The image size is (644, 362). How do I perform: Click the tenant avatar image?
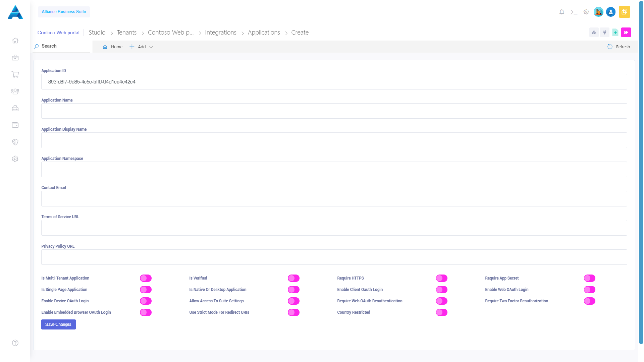click(x=598, y=12)
